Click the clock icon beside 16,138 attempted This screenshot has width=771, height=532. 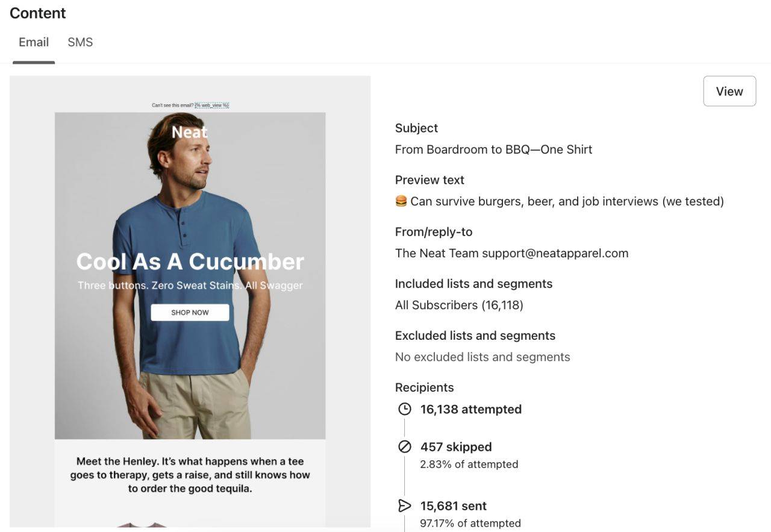click(405, 409)
